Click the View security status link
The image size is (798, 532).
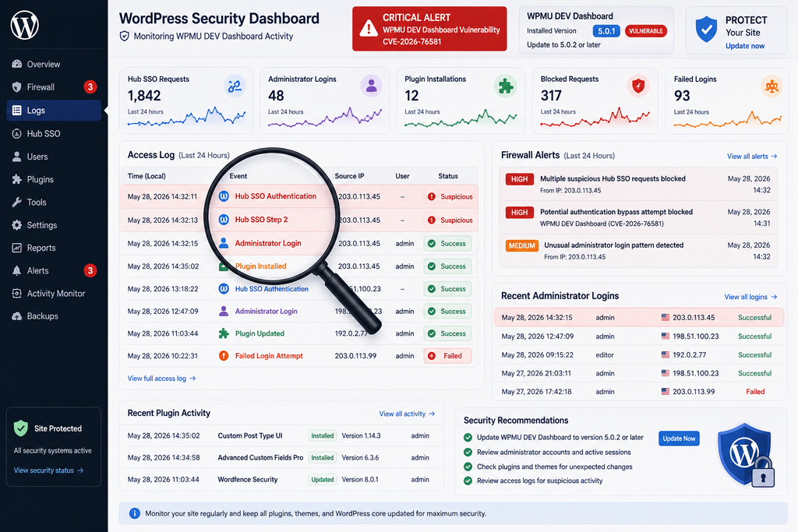tap(48, 470)
